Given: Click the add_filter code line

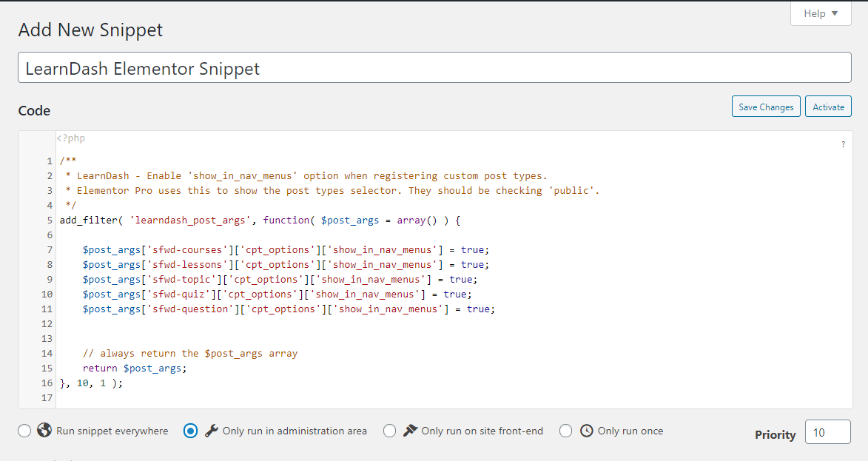Looking at the screenshot, I should tap(260, 221).
